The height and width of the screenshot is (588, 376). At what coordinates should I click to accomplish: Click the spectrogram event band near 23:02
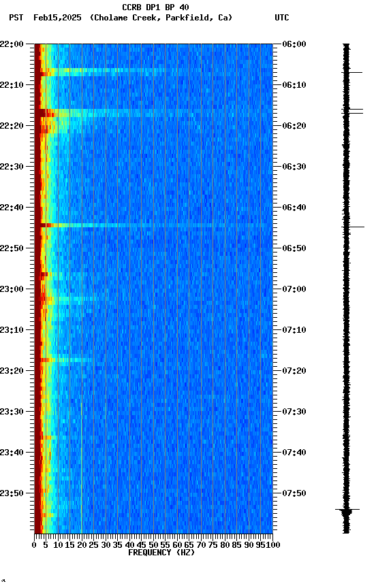pyautogui.click(x=65, y=299)
